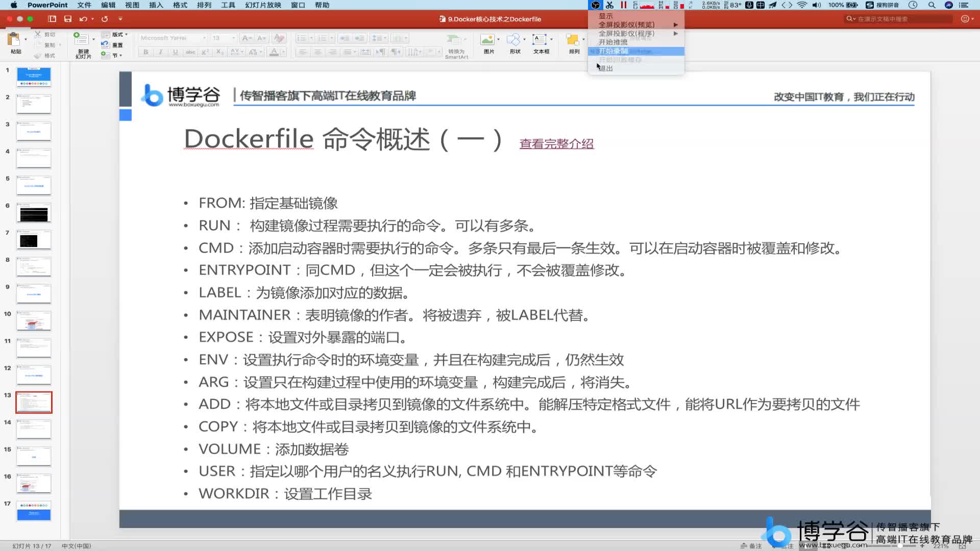Click the decrease indent icon
This screenshot has width=980, height=551.
click(x=345, y=38)
